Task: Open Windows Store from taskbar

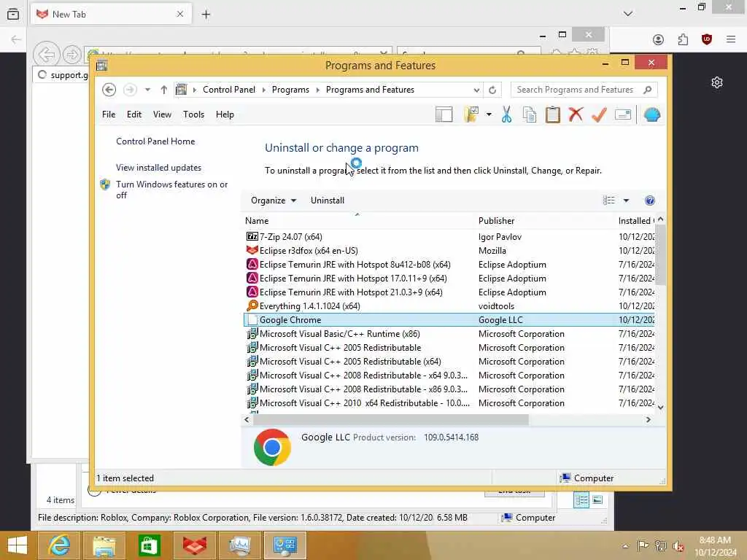Action: tap(149, 545)
